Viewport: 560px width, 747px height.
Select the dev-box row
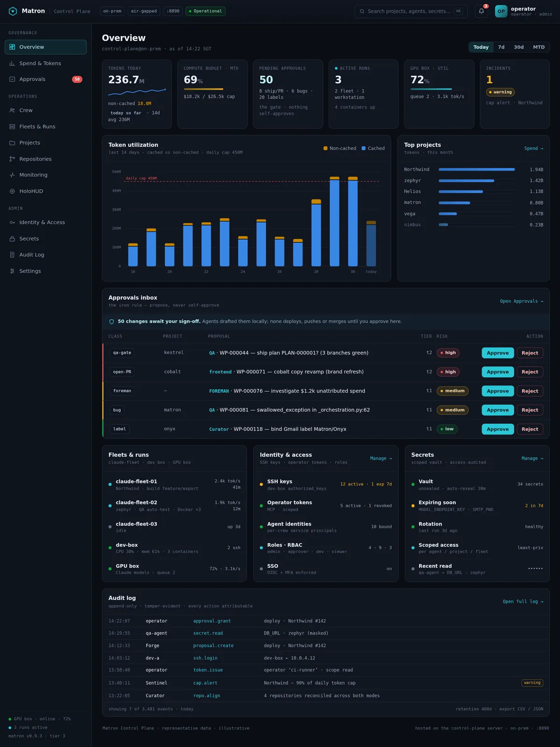175,548
